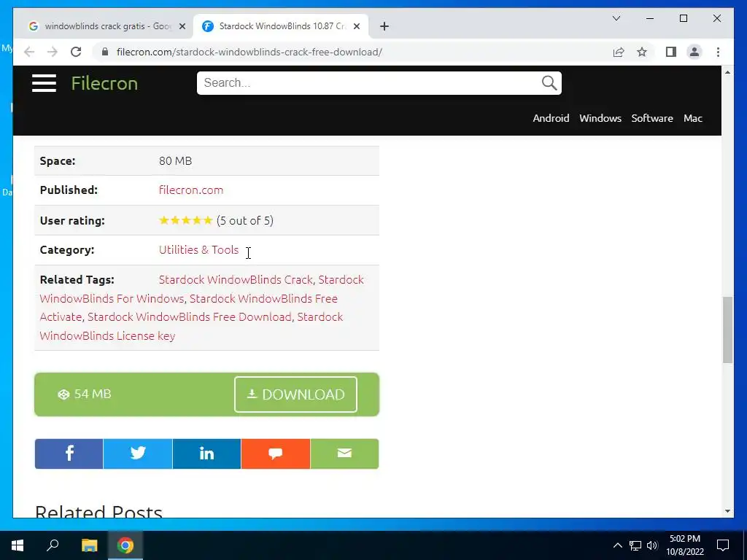This screenshot has height=560, width=747.
Task: View site information lock icon
Action: (x=105, y=52)
